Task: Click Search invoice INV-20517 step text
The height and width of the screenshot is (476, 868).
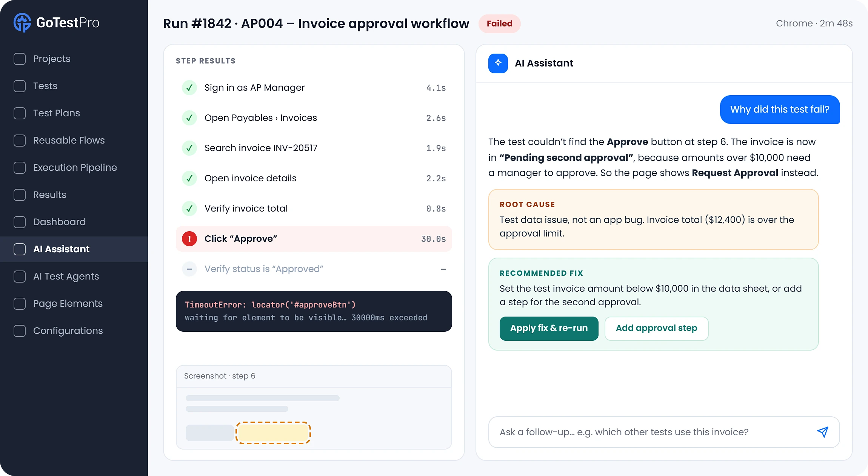Action: pos(261,148)
